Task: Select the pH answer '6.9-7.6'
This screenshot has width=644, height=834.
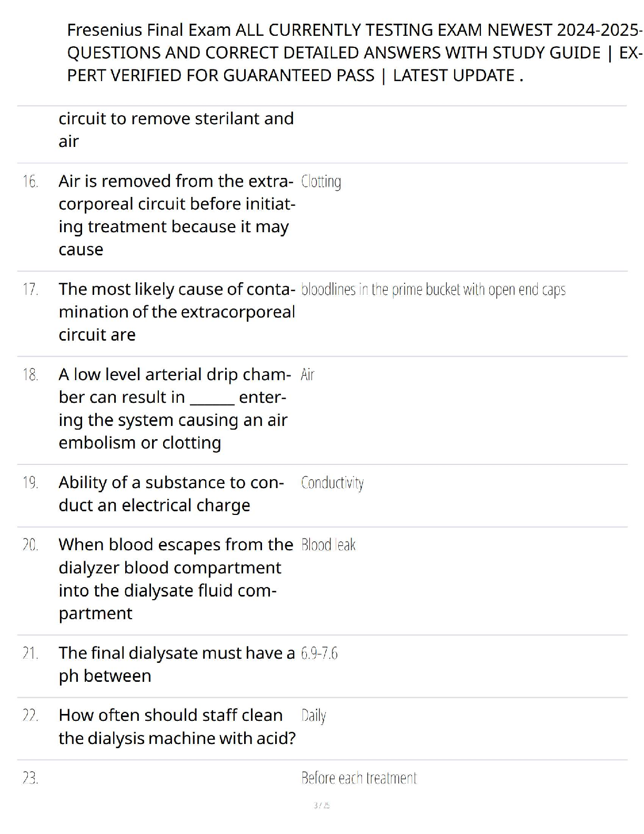Action: tap(319, 654)
